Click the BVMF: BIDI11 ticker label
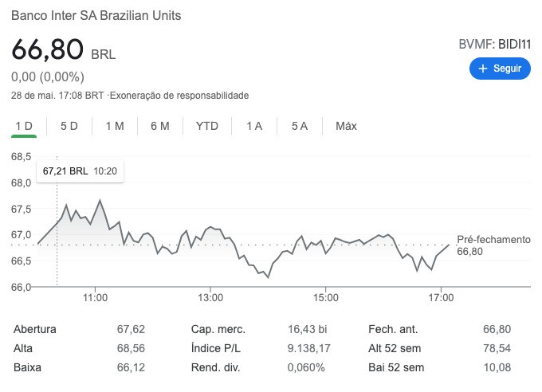Viewport: 542px width, 392px height. pyautogui.click(x=494, y=45)
